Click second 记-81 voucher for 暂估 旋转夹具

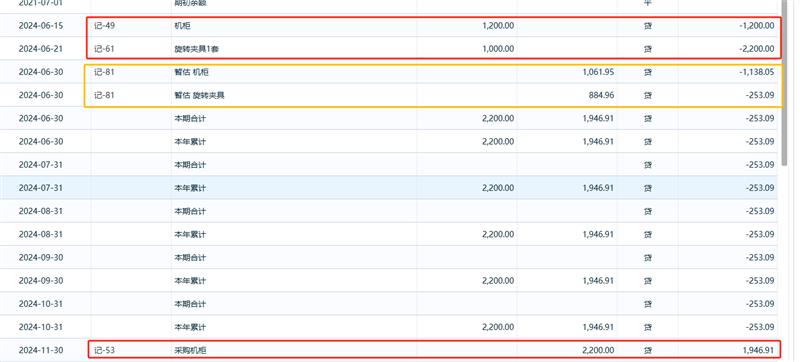click(104, 95)
